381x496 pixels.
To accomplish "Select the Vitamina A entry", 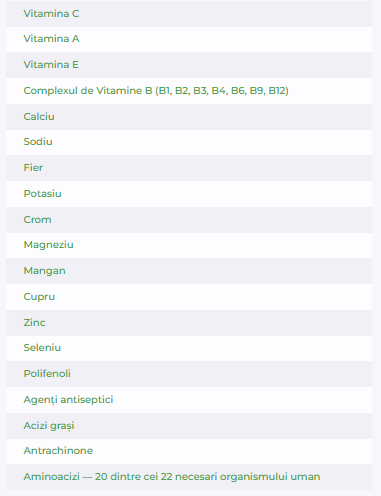I will point(189,39).
